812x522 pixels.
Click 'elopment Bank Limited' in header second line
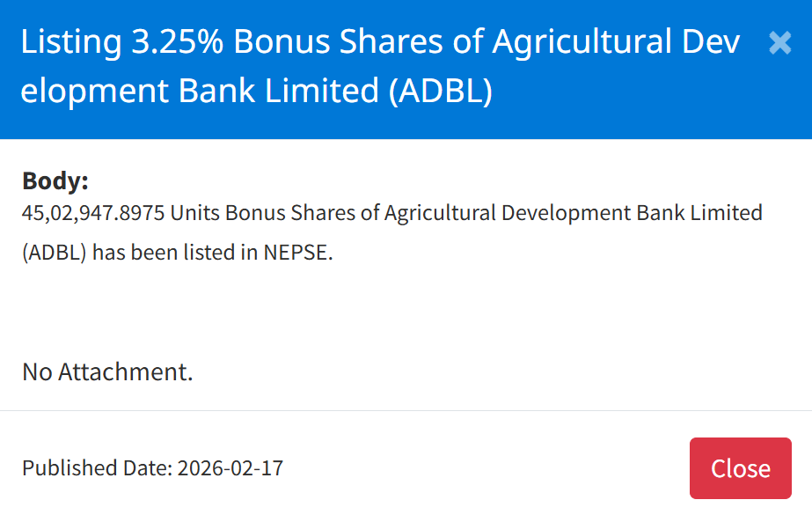click(200, 91)
